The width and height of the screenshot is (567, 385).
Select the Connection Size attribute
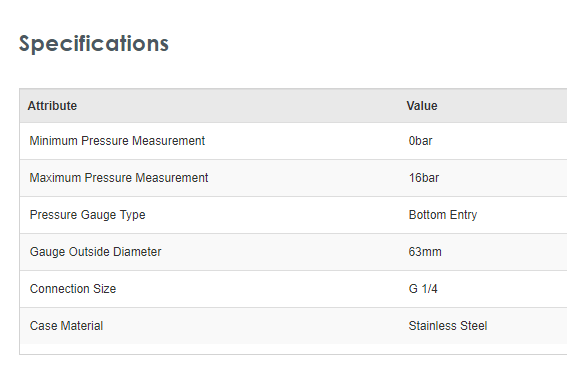(73, 289)
